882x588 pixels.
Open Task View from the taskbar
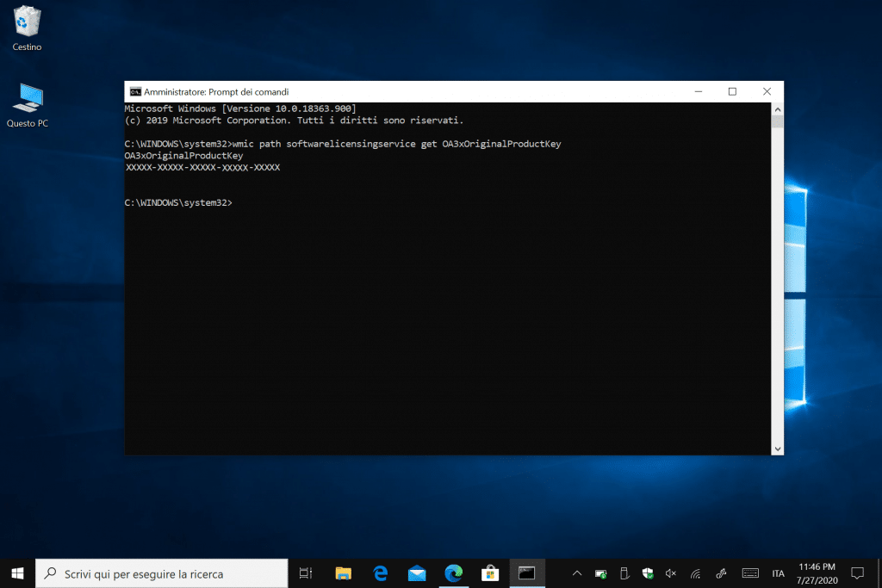(x=305, y=573)
